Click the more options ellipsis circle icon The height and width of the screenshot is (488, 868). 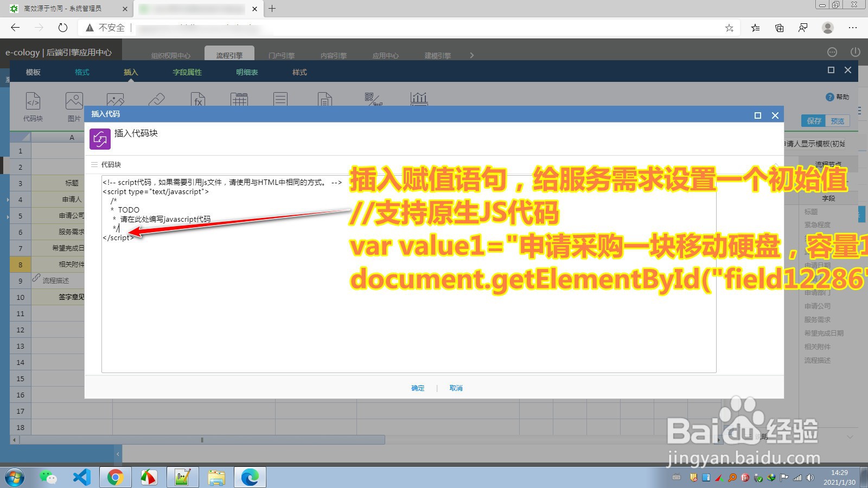point(832,52)
